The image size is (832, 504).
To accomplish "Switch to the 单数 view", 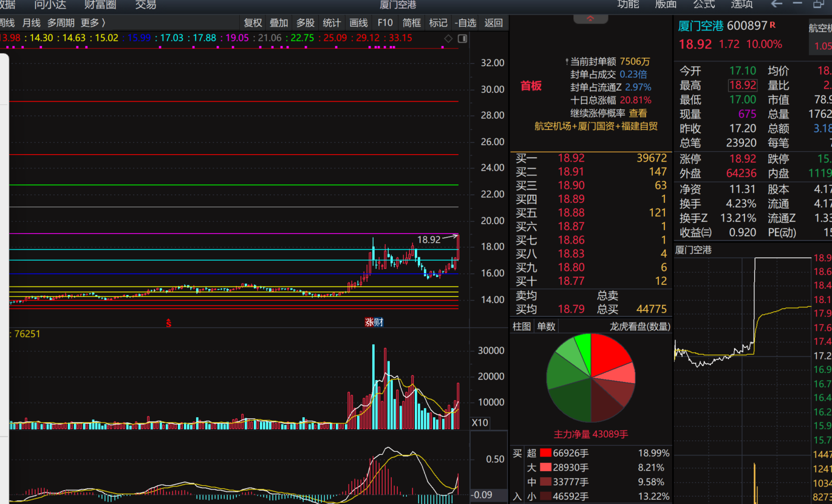I will click(546, 326).
